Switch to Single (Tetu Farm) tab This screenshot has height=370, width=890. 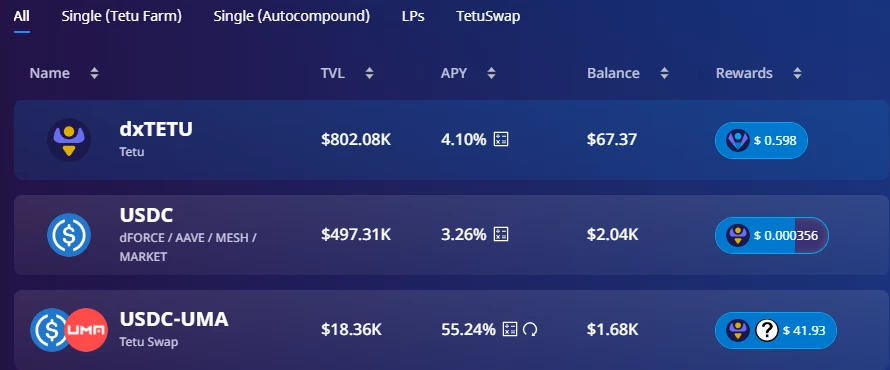click(x=121, y=16)
